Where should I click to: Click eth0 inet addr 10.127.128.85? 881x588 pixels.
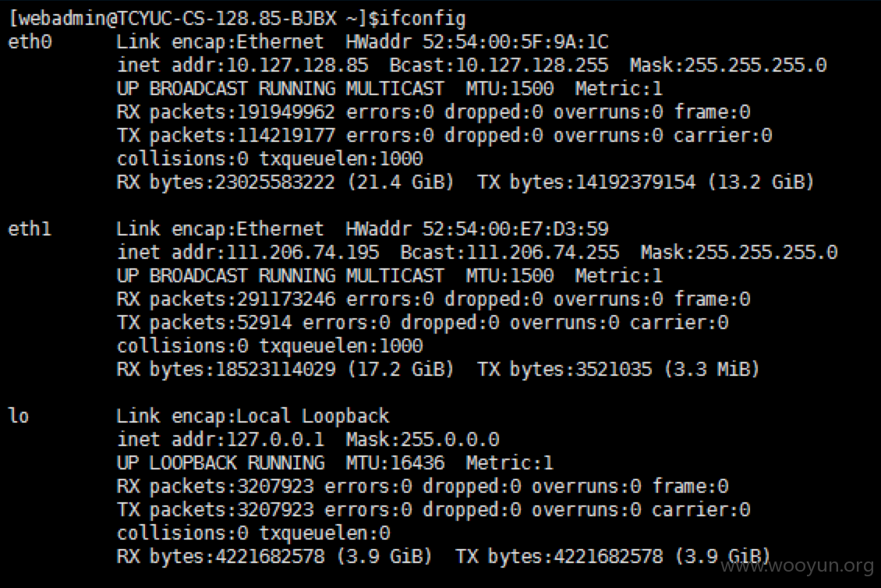[242, 66]
